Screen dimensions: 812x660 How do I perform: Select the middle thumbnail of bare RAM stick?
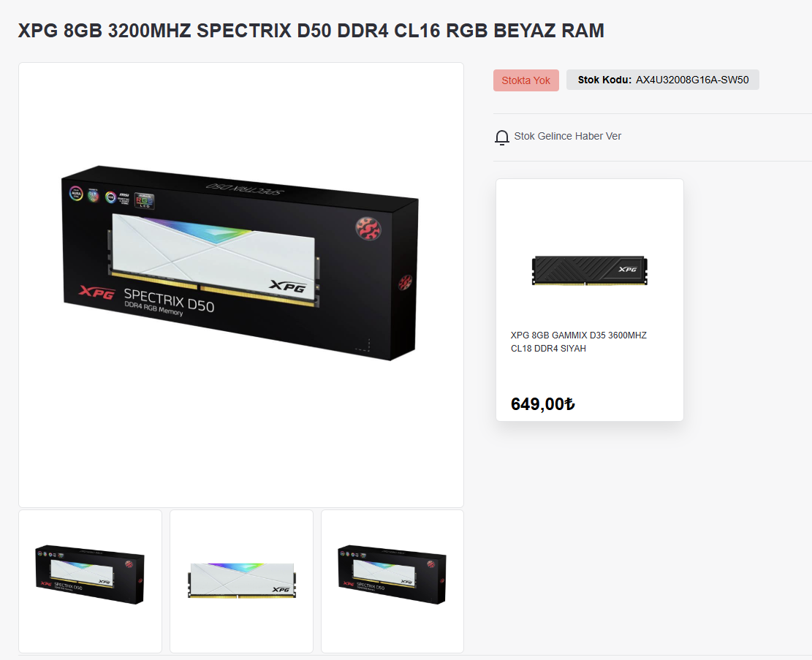241,581
